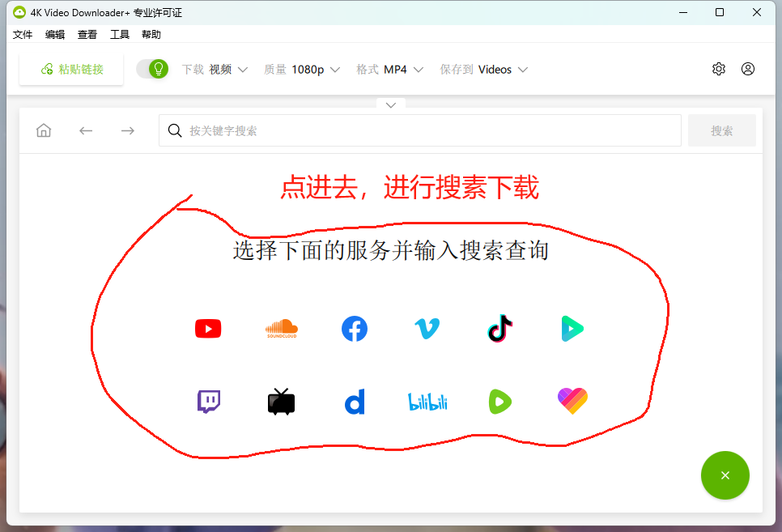This screenshot has height=532, width=782.
Task: Select the green Rumble play icon
Action: (x=499, y=402)
